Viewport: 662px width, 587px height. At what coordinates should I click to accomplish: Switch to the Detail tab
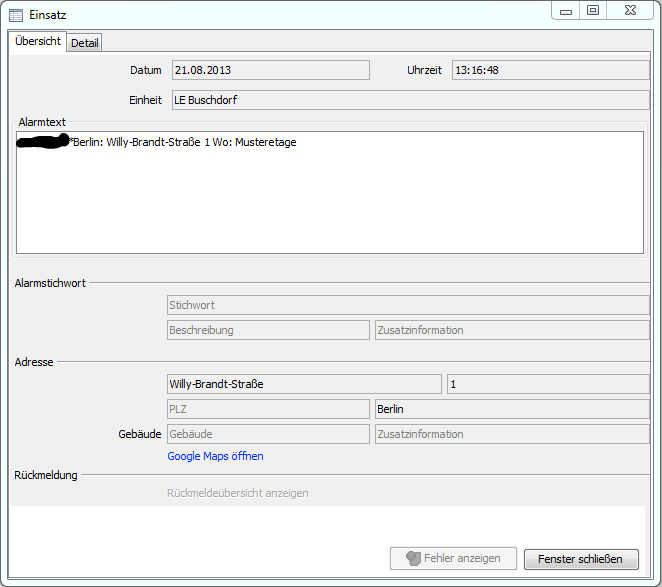pyautogui.click(x=84, y=43)
